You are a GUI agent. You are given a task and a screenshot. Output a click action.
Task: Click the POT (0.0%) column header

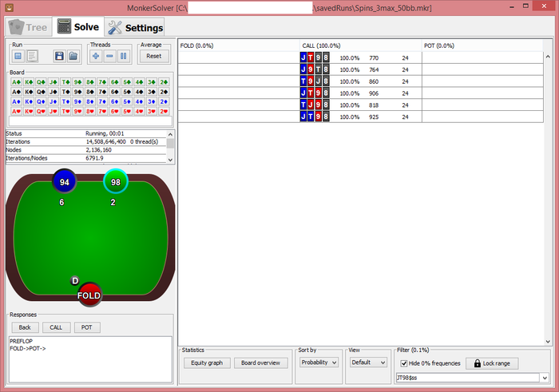[x=482, y=46]
